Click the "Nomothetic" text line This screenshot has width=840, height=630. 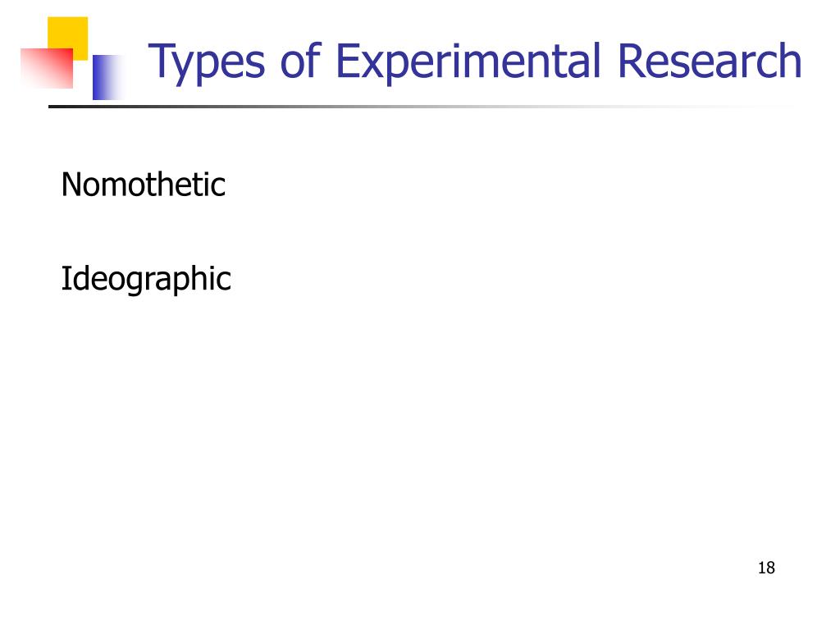coord(143,185)
